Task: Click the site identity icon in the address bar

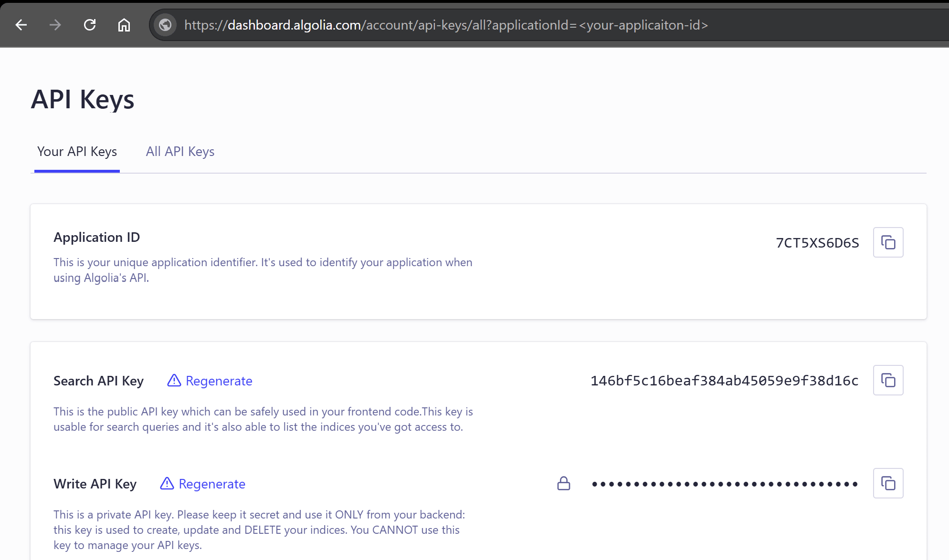Action: pyautogui.click(x=165, y=25)
